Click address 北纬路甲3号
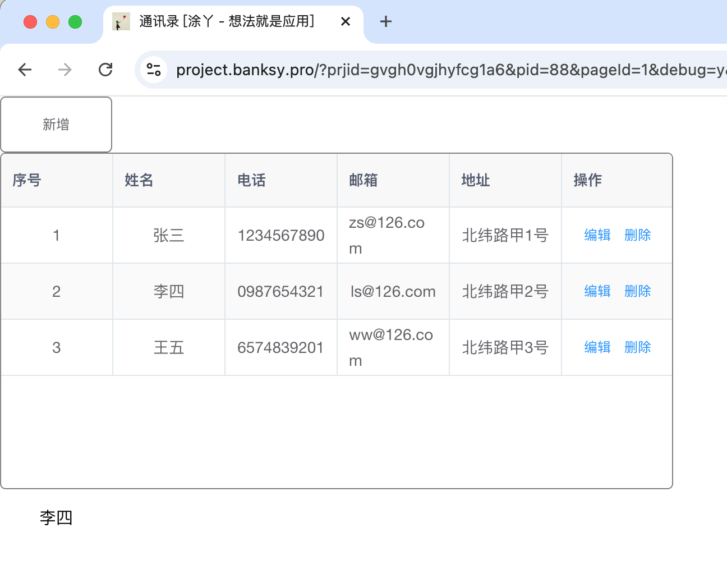727x588 pixels. click(505, 347)
